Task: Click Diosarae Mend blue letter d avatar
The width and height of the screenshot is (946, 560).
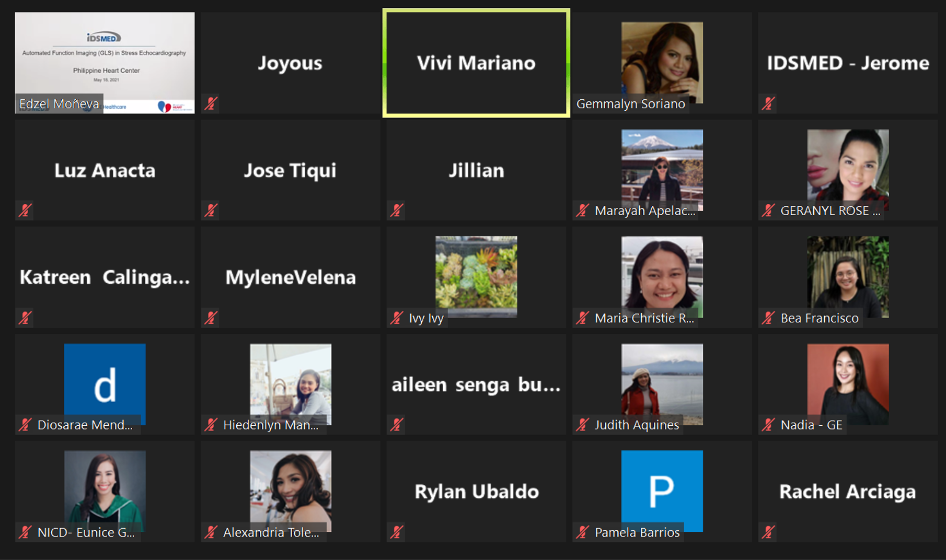Action: [105, 384]
